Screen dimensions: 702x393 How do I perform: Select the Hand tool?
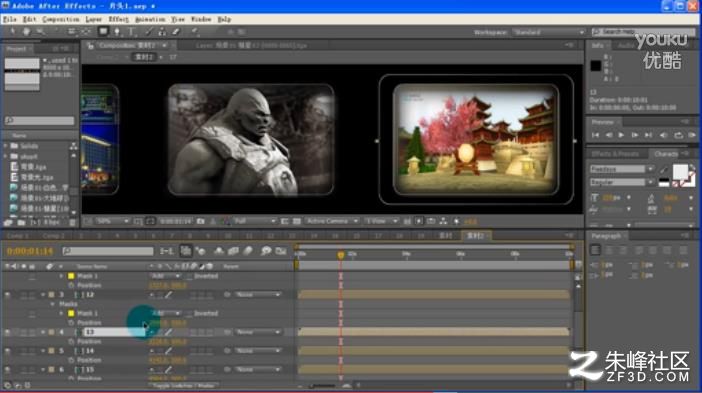(26, 31)
